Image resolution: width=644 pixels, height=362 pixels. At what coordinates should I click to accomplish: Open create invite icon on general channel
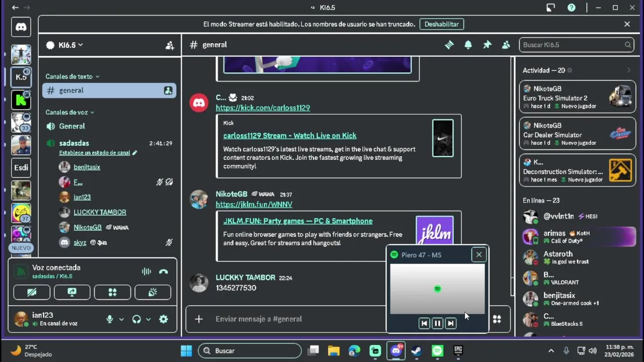pyautogui.click(x=168, y=90)
